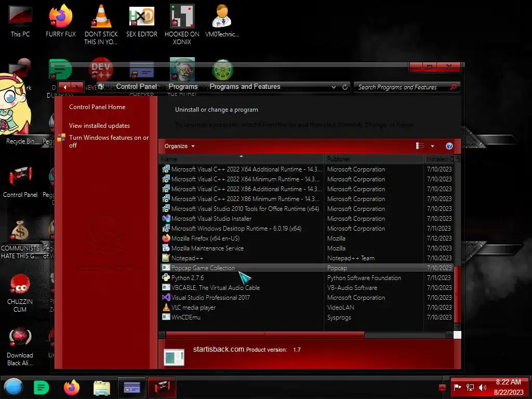Sort by Publisher column header

coord(374,159)
